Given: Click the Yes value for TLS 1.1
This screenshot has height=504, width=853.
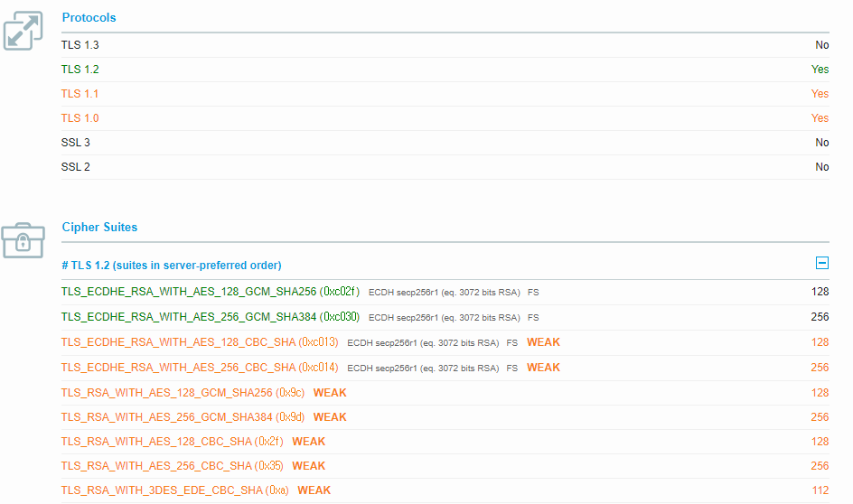Looking at the screenshot, I should (820, 94).
